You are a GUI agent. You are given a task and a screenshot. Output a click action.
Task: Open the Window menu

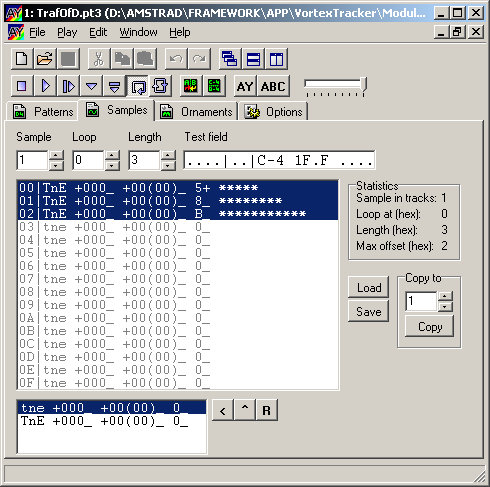pyautogui.click(x=138, y=32)
